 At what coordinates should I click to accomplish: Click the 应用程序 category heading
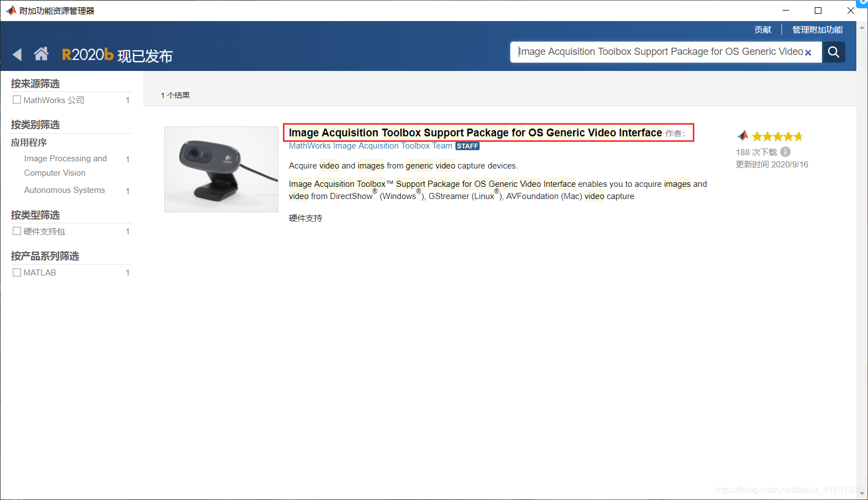29,142
